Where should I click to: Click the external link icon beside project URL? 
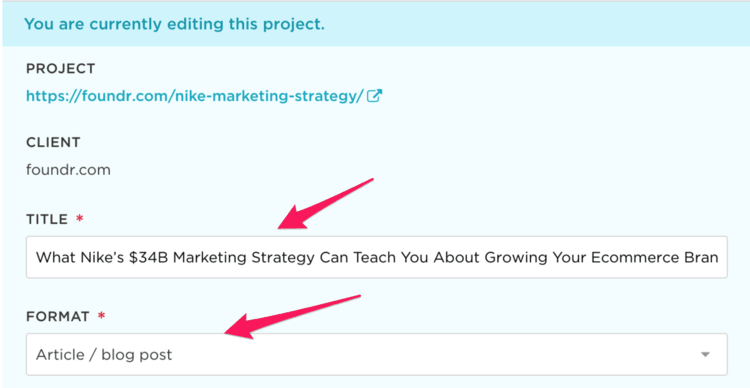pyautogui.click(x=375, y=96)
